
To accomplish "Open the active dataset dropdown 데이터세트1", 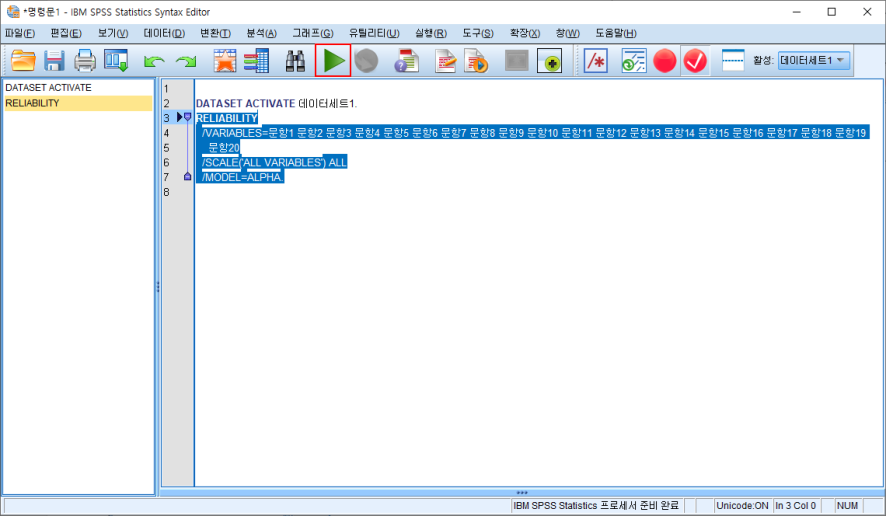I will [814, 60].
